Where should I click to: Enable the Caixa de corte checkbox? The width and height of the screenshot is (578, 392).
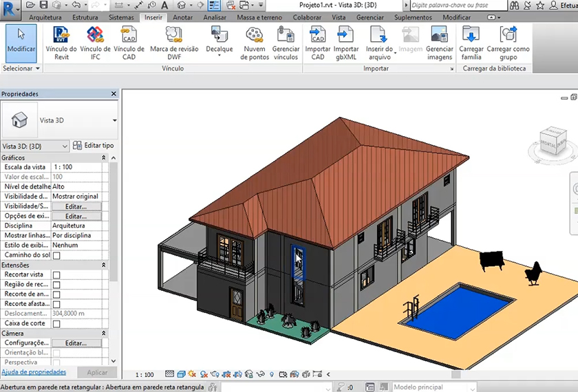56,323
